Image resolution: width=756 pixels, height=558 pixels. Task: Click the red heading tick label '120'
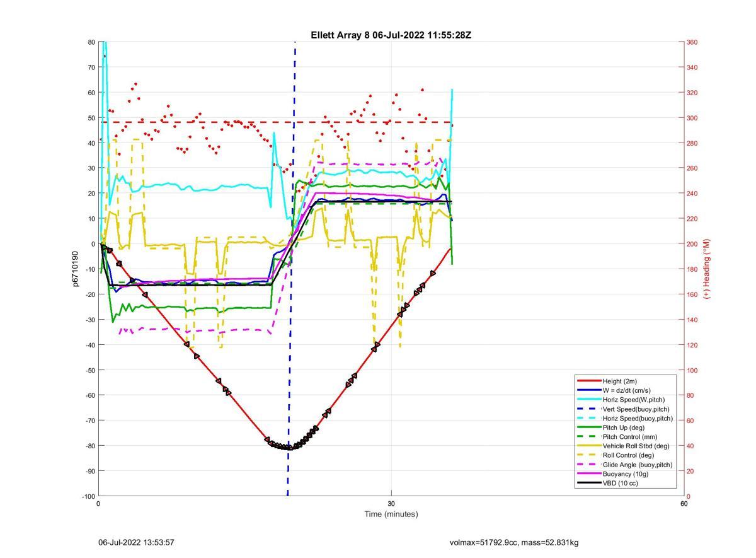[x=692, y=345]
